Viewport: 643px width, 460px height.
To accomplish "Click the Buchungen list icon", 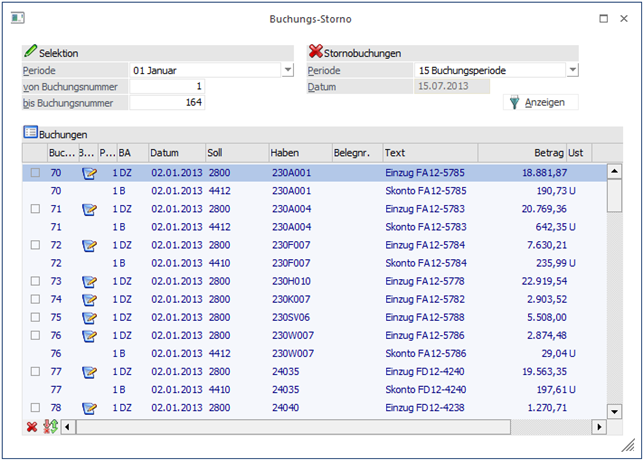I will 30,133.
